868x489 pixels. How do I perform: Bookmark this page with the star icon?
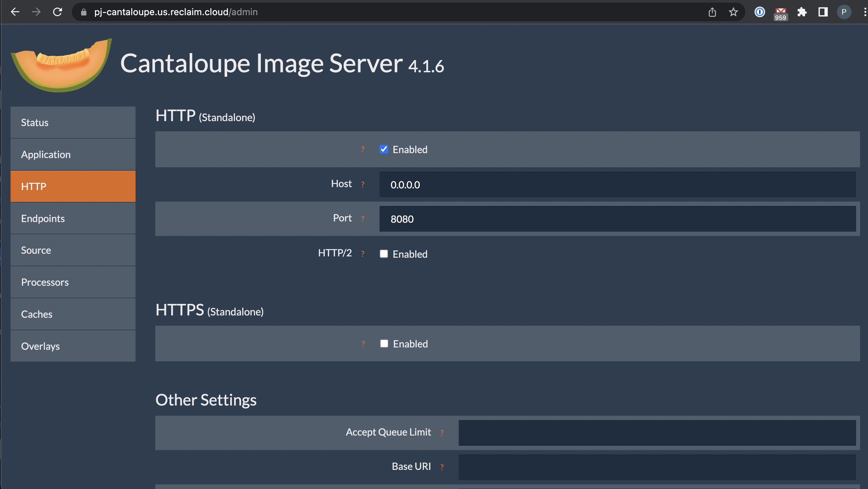click(733, 12)
